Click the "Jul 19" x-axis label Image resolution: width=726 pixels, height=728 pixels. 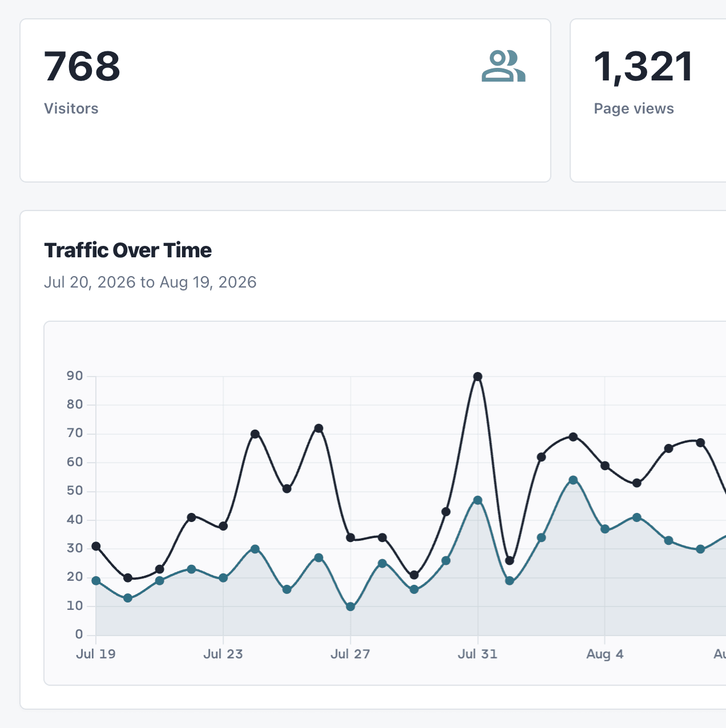[x=96, y=654]
